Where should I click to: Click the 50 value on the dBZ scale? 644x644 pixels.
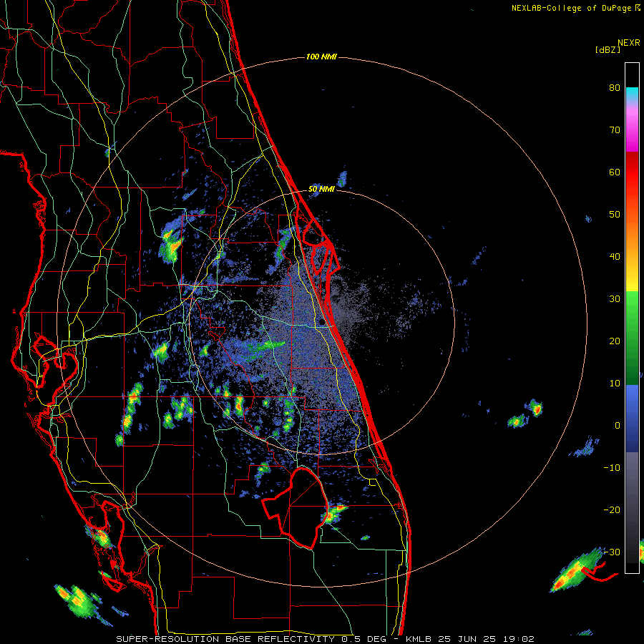615,215
